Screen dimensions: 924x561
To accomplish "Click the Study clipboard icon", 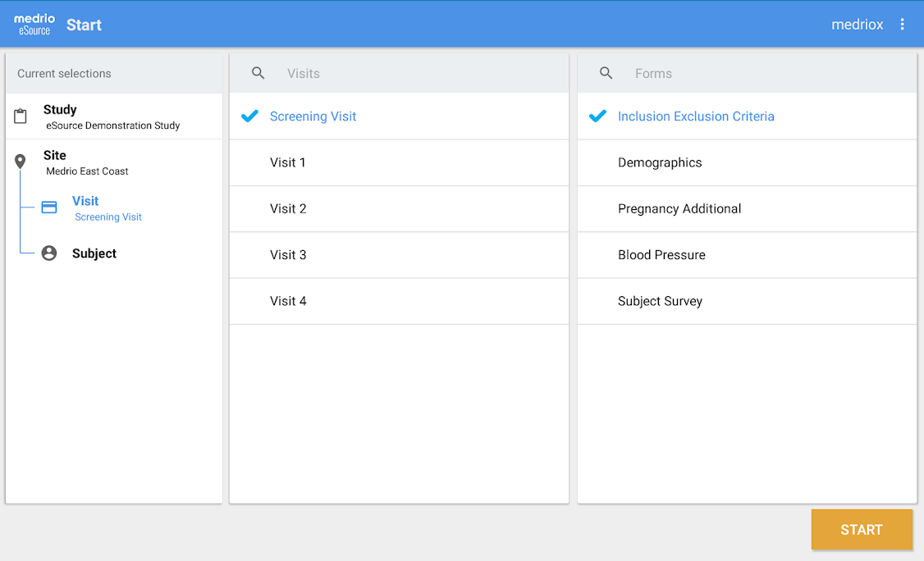I will (x=21, y=116).
